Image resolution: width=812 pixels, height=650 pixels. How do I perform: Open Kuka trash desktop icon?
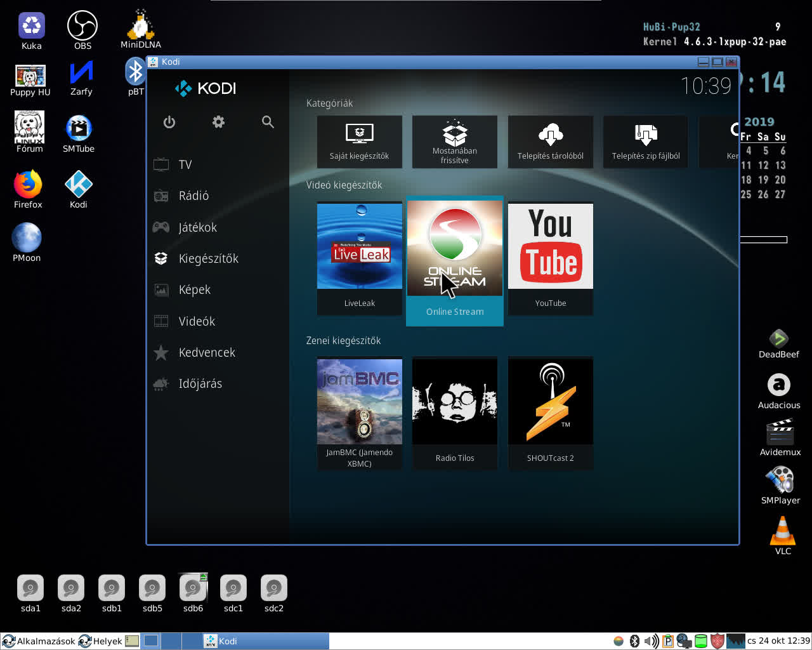pyautogui.click(x=32, y=31)
